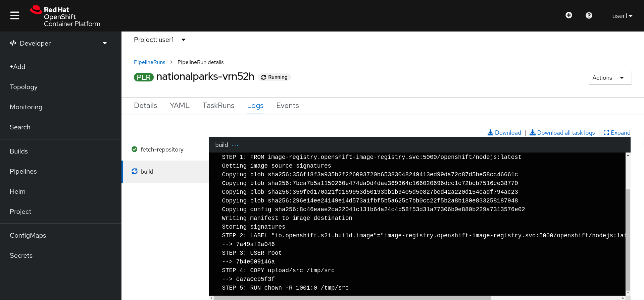Click the '--> 7a49af2a046' log line
Viewport: 644px width, 300px height.
[248, 244]
